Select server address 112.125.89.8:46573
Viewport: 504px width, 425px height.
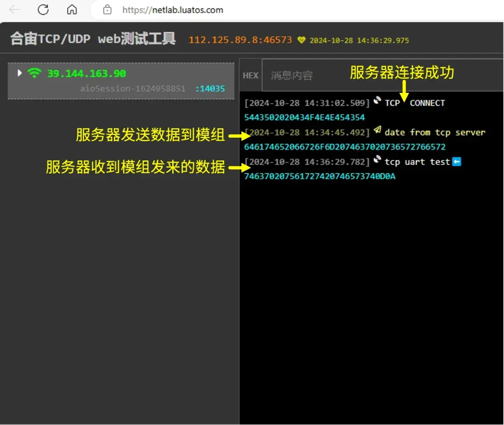(240, 40)
